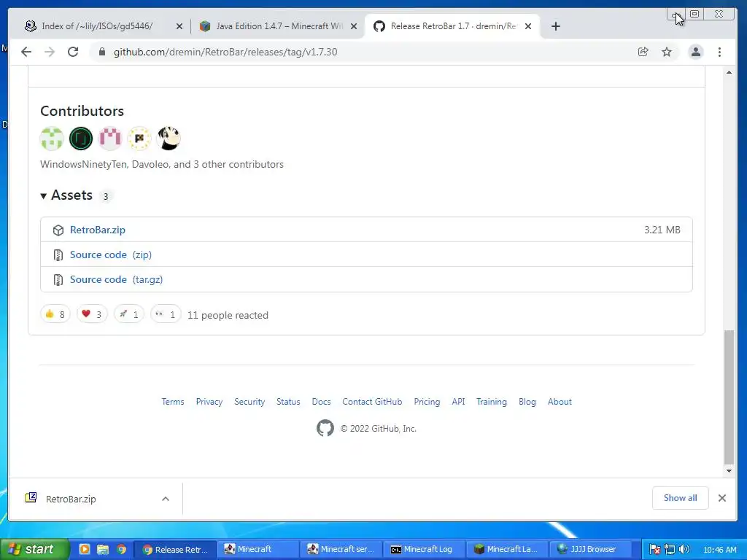Open the Privacy footer link
Screen dimensions: 747x560
[x=209, y=402]
